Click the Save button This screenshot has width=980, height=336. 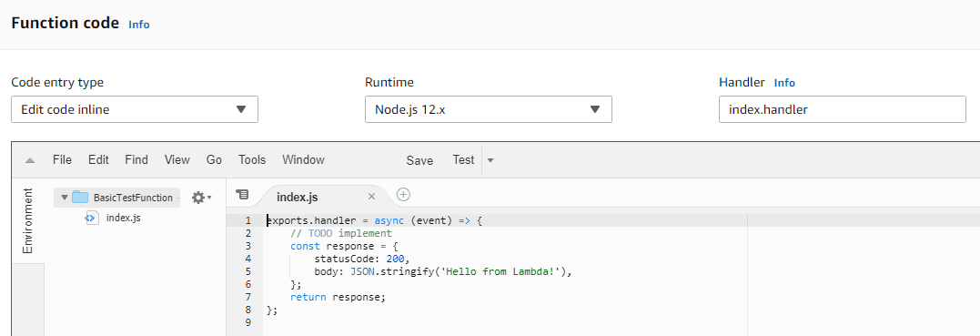(419, 160)
